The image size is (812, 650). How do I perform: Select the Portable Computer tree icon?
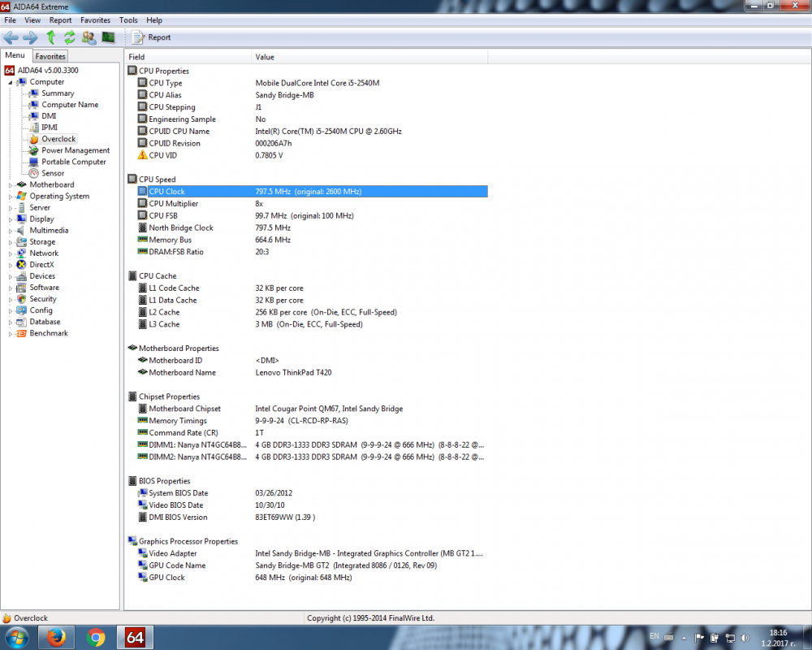pos(33,162)
